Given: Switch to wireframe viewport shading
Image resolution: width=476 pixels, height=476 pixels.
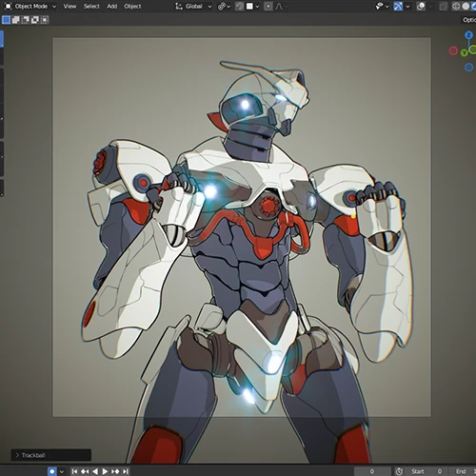Looking at the screenshot, I should pyautogui.click(x=456, y=6).
